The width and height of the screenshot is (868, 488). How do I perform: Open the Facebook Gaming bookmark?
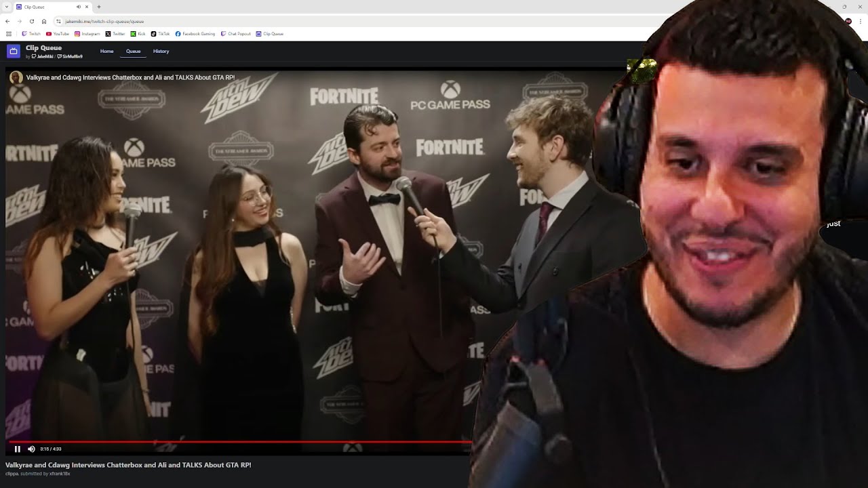click(195, 33)
